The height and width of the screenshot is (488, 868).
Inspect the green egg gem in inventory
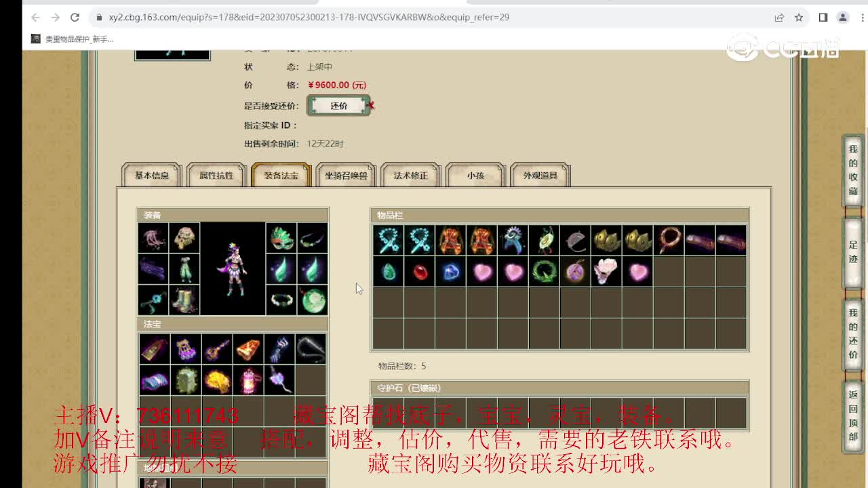coord(388,271)
